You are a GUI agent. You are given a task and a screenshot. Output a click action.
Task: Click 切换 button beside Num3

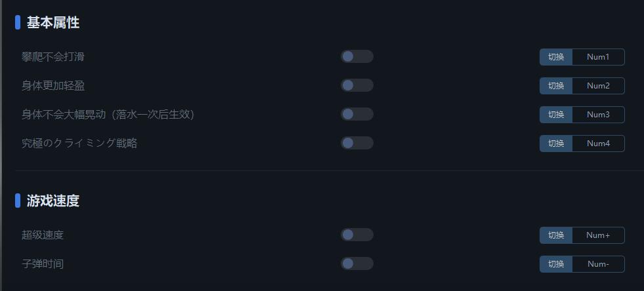coord(555,114)
